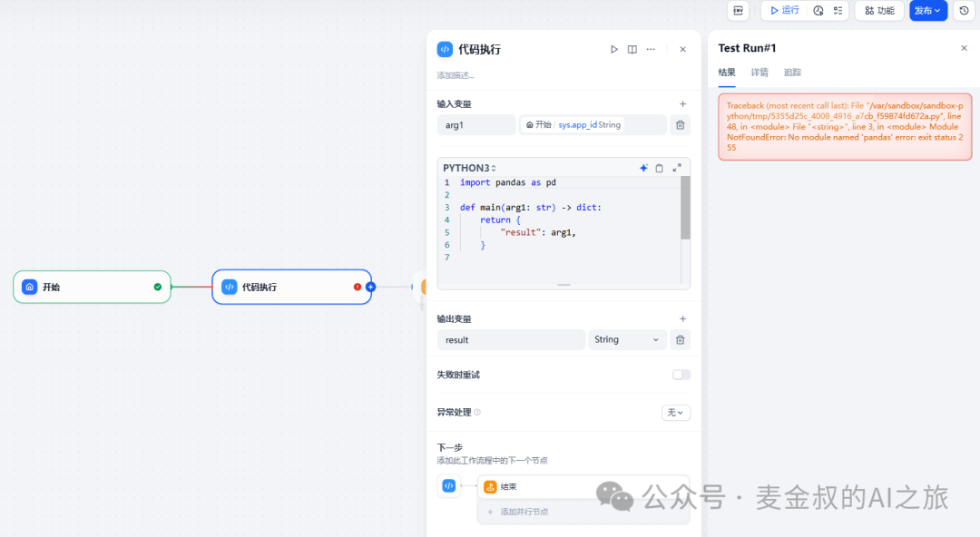
Task: Click the red Traceback error message box
Action: tap(845, 127)
